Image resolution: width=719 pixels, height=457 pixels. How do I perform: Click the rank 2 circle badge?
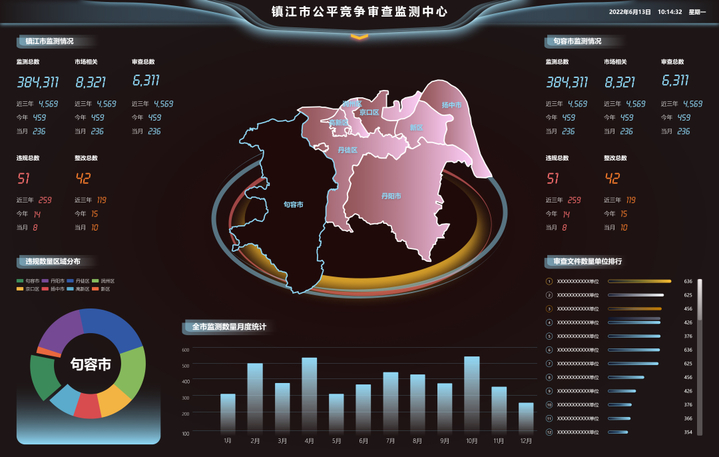click(x=549, y=295)
